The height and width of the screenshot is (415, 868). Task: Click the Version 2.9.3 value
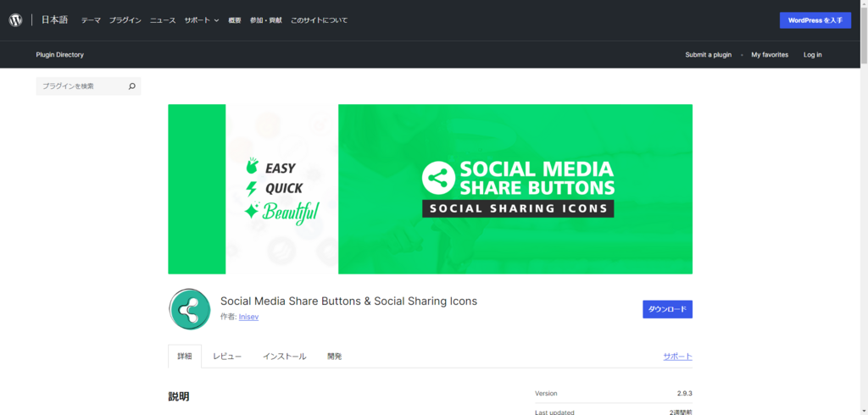point(685,394)
